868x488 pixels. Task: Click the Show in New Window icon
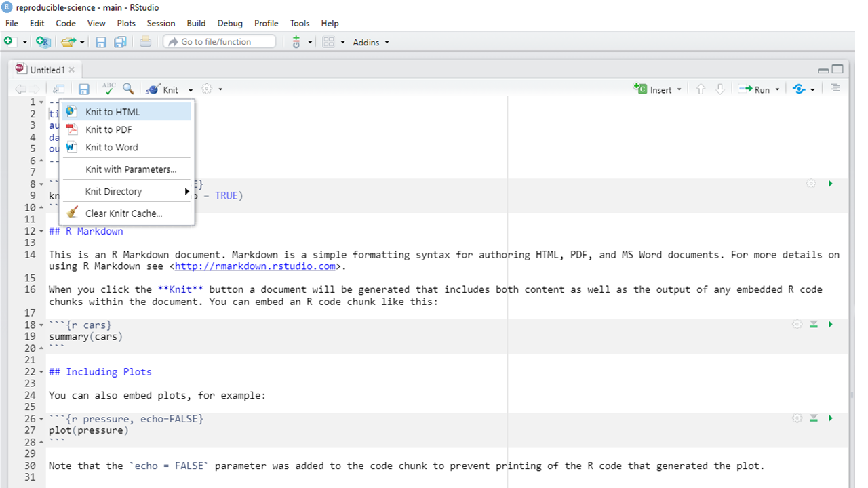[59, 89]
